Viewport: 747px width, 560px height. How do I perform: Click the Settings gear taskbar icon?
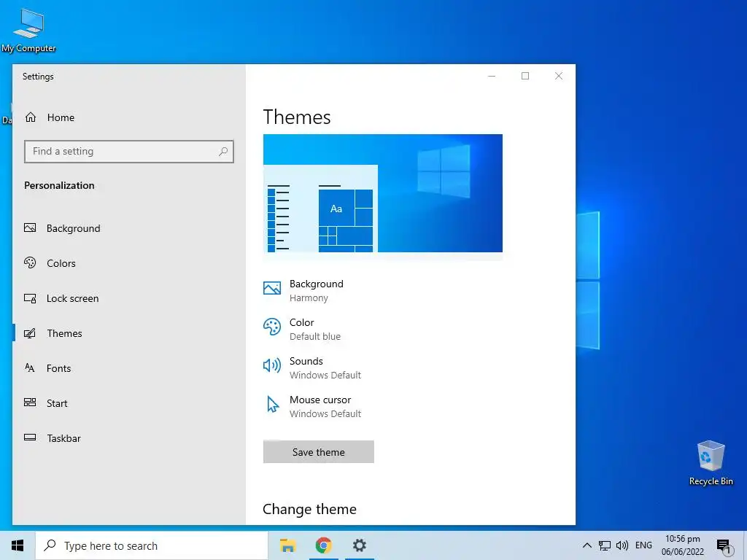coord(359,545)
